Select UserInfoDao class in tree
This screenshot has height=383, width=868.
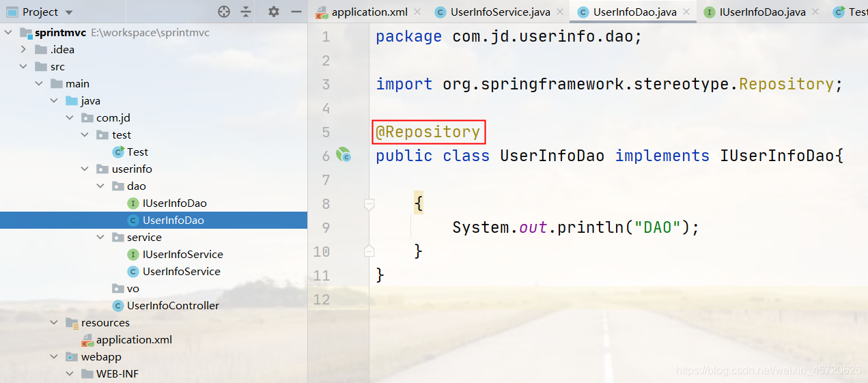[173, 221]
